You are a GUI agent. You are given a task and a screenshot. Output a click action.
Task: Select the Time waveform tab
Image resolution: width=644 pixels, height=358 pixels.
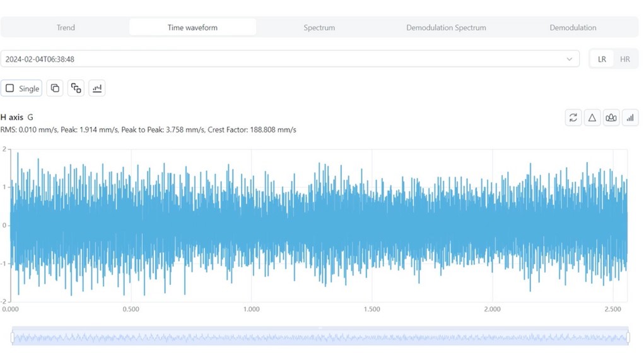pos(192,27)
